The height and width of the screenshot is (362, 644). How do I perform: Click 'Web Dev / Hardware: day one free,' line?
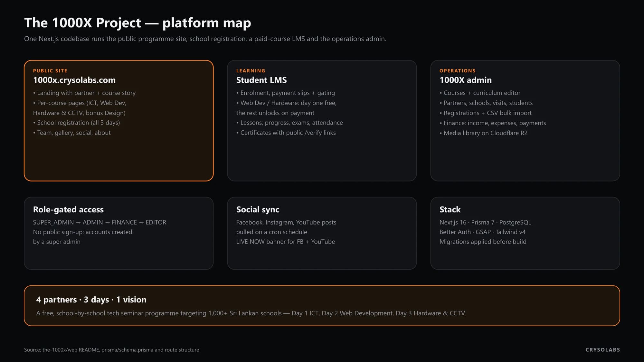[286, 103]
